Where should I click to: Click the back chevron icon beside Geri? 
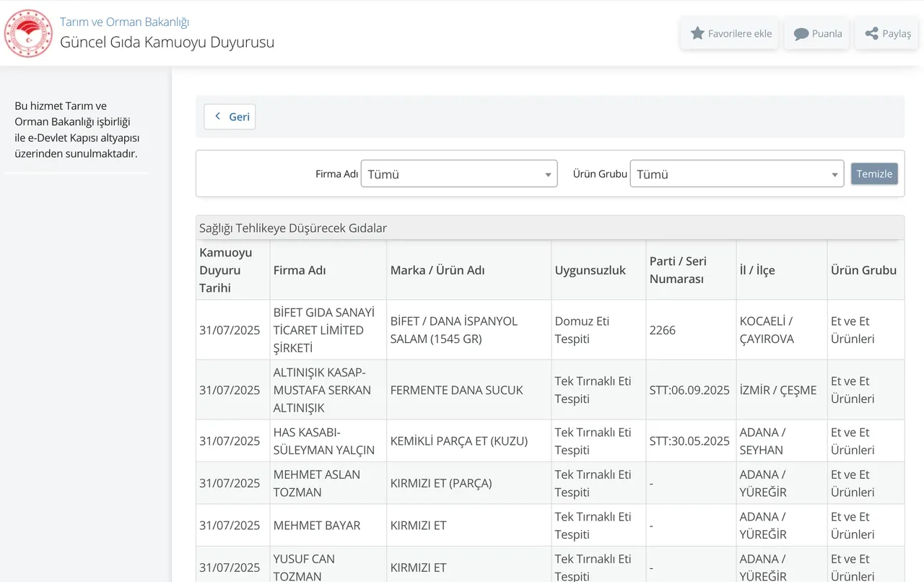click(x=217, y=116)
